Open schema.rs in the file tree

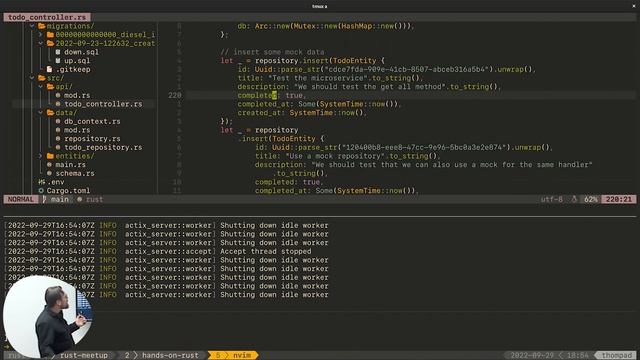(x=75, y=173)
